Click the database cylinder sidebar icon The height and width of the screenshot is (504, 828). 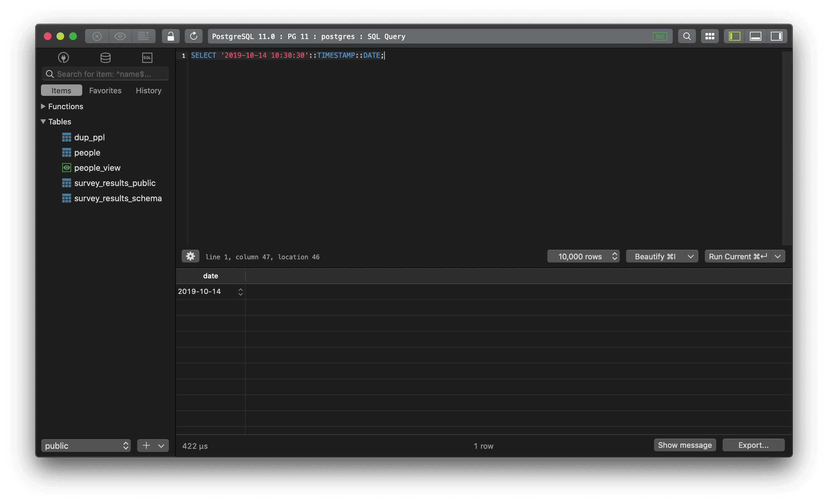coord(105,57)
